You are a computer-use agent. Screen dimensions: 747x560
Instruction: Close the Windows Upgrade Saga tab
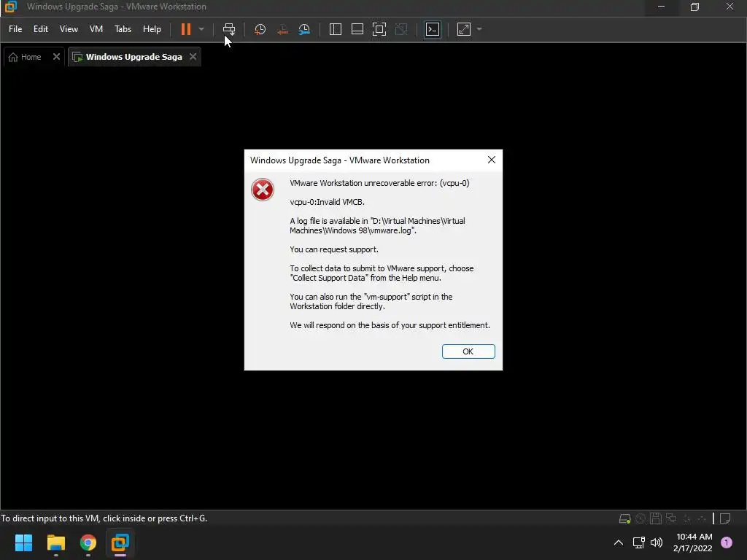click(x=193, y=57)
